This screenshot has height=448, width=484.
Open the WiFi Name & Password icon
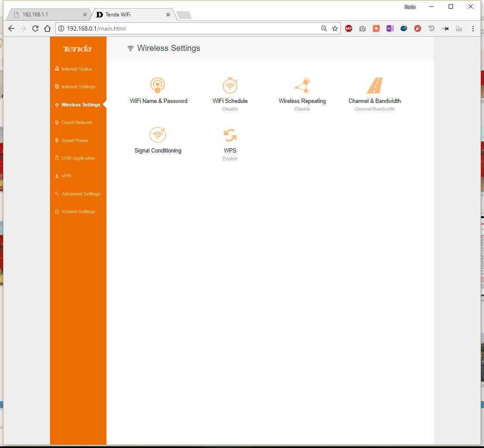click(x=157, y=85)
